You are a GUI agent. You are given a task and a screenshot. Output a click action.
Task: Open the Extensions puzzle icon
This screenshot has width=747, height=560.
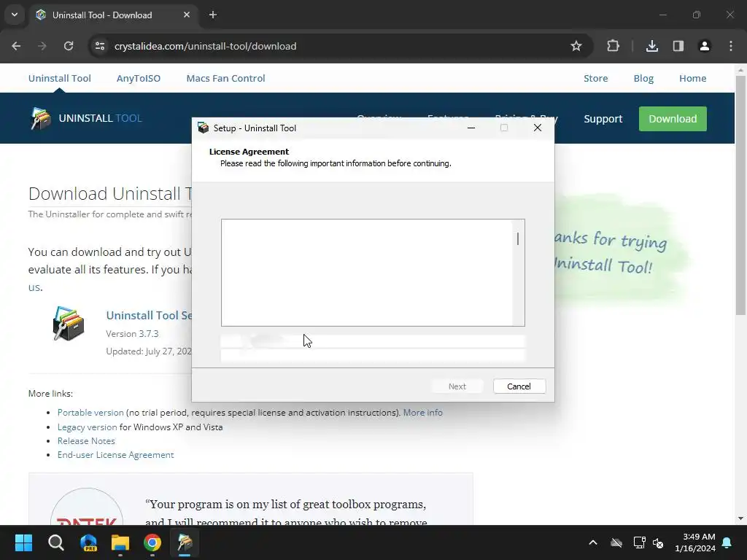point(613,46)
